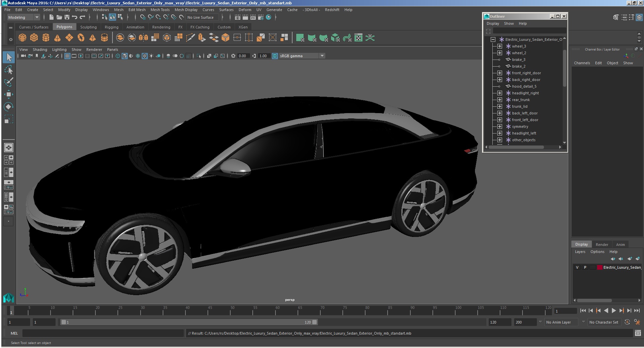Image resolution: width=644 pixels, height=348 pixels.
Task: Click the polygon cylinder shelf icon
Action: [x=46, y=38]
